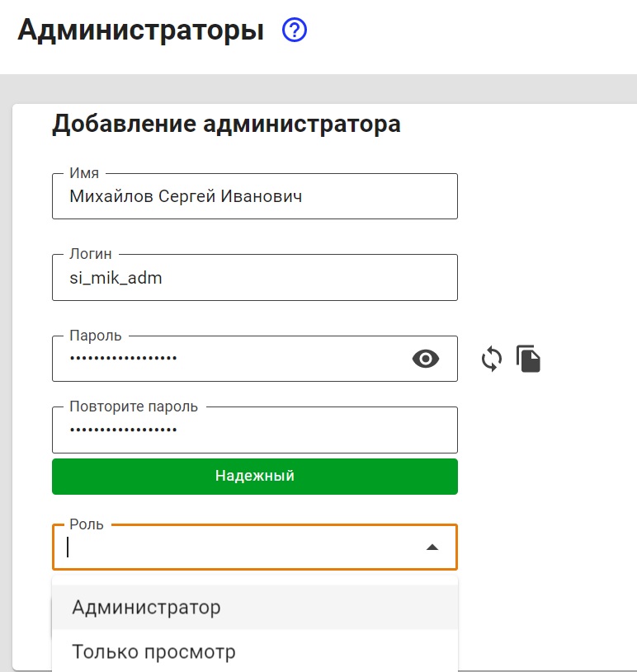Open the help question-mark icon
637x672 pixels.
pos(295,31)
